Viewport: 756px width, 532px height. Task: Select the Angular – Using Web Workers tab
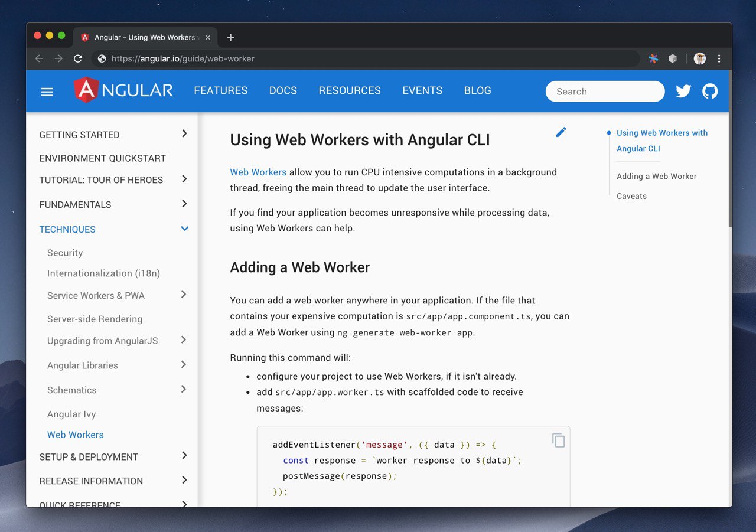tap(145, 37)
